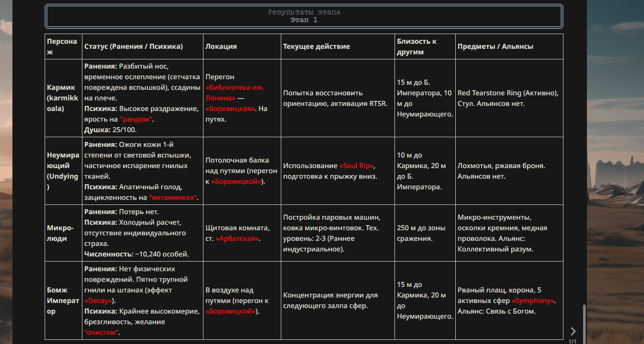Click the red «Decay» text
The height and width of the screenshot is (344, 644).
point(99,301)
